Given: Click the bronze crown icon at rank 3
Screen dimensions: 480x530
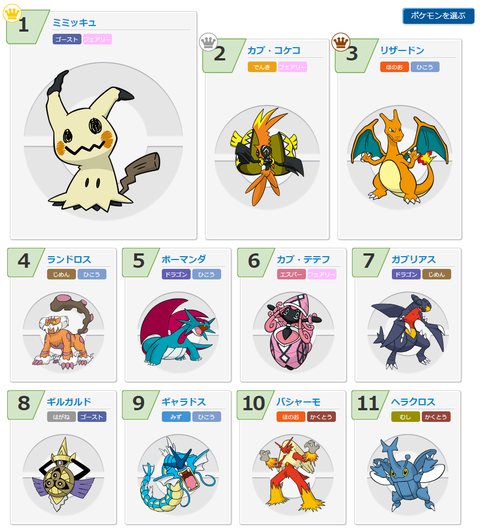Looking at the screenshot, I should coord(340,42).
